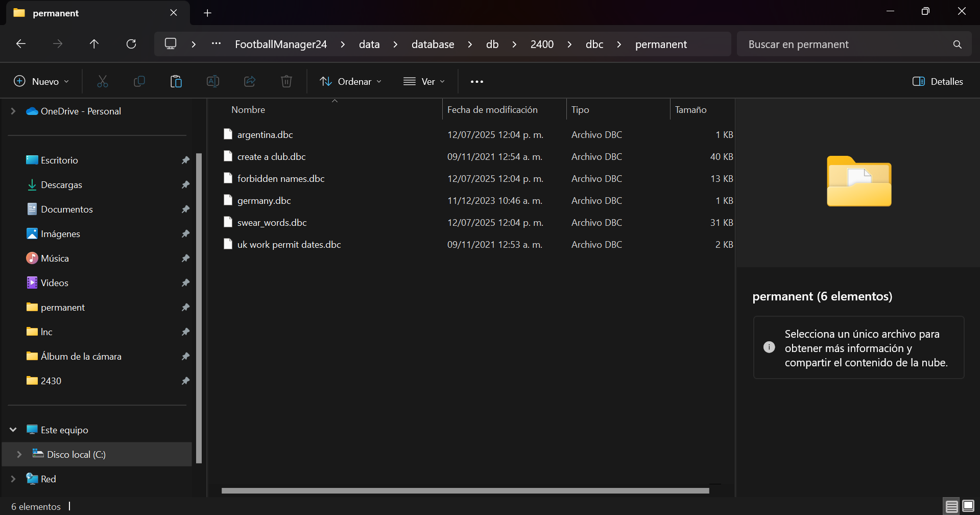Click the pin icon next to Escritorio
The height and width of the screenshot is (515, 980).
click(x=185, y=160)
